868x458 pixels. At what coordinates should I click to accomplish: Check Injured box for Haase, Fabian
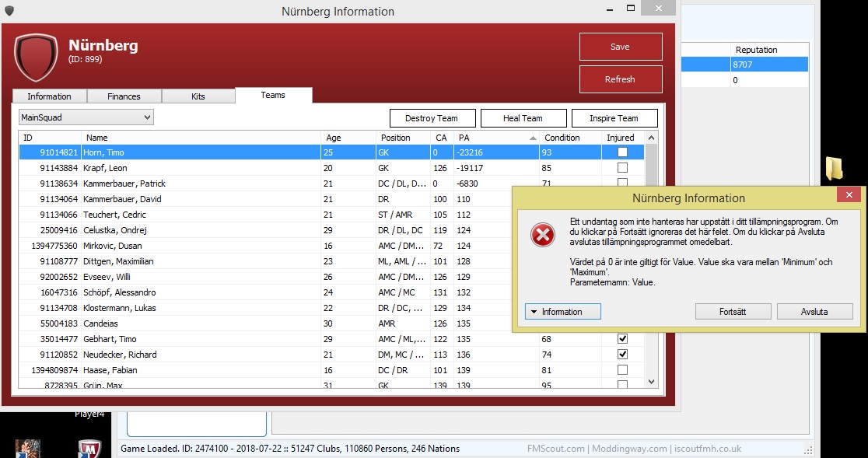(622, 370)
